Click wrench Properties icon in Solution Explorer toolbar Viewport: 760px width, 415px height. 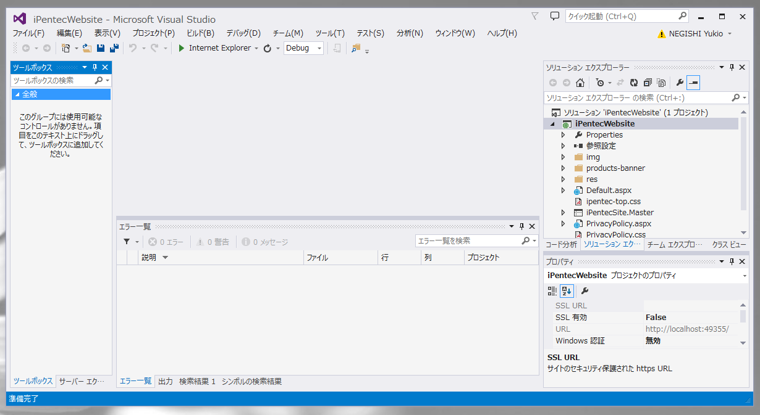click(680, 82)
